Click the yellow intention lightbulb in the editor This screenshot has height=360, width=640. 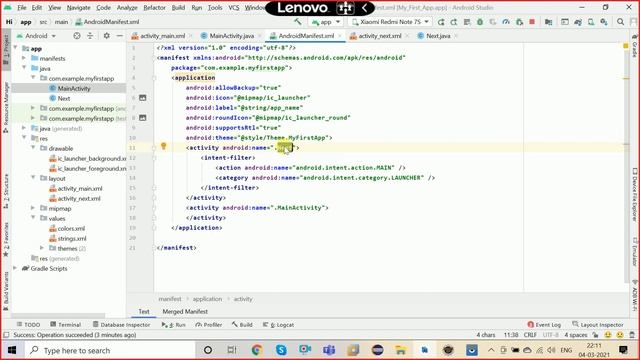click(x=163, y=146)
